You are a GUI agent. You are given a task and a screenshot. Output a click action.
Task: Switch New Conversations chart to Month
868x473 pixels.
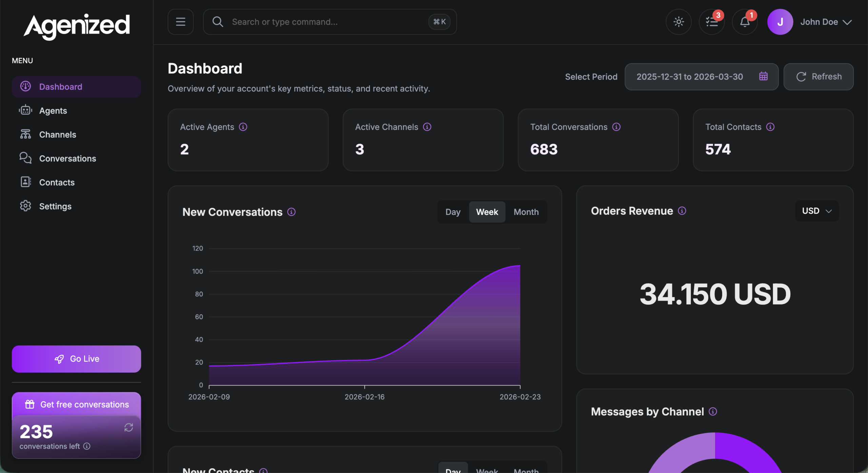pos(526,212)
